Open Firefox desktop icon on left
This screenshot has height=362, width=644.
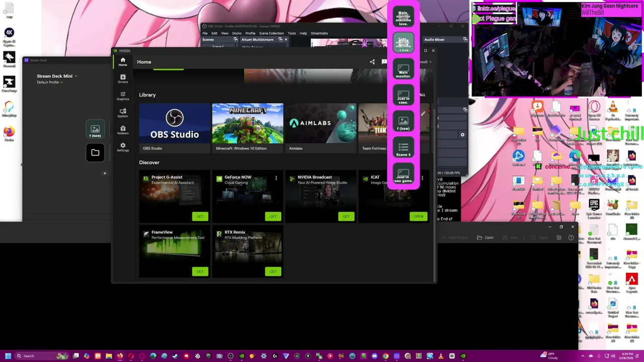9,133
